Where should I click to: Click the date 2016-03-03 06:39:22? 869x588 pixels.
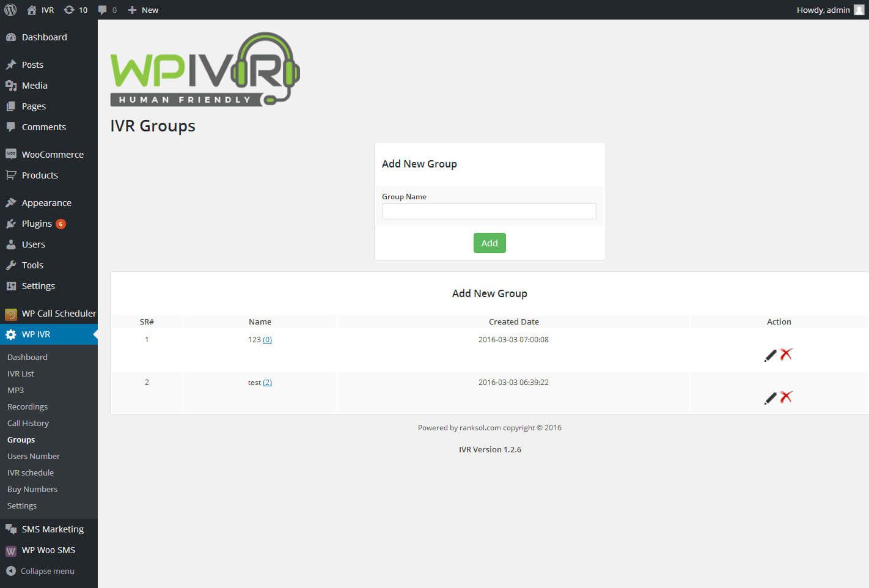513,383
